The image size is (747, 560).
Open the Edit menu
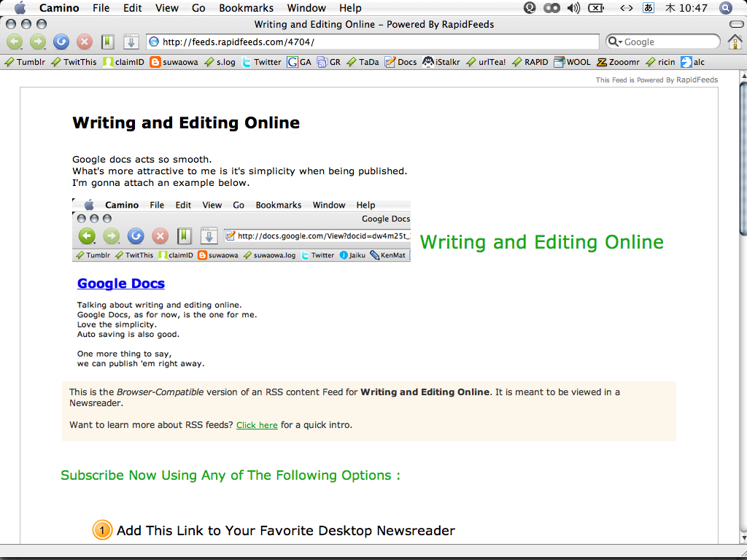(132, 7)
